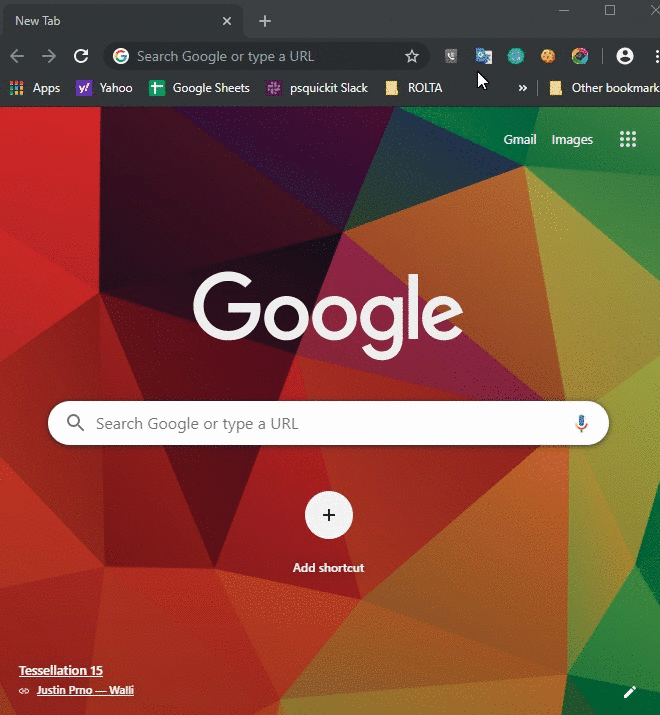Open the profile avatar menu
Viewport: 660px width, 715px height.
click(624, 56)
